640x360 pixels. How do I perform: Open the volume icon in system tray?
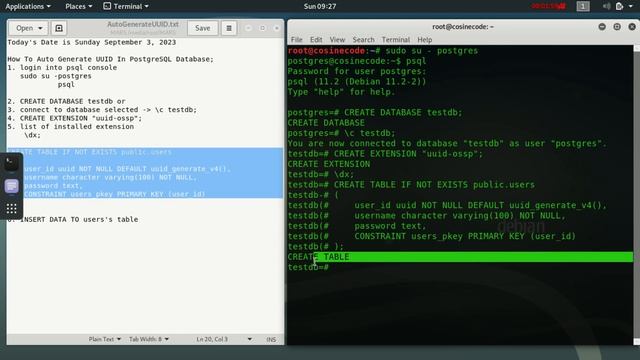tap(607, 6)
